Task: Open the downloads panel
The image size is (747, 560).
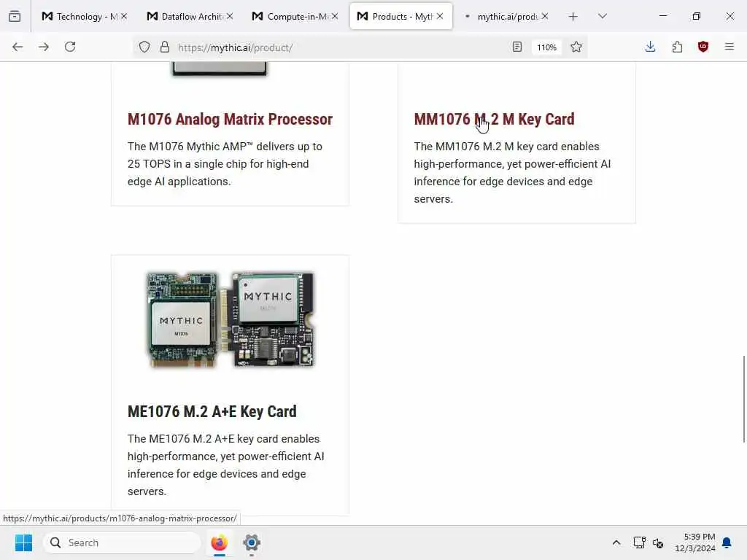Action: [x=650, y=47]
